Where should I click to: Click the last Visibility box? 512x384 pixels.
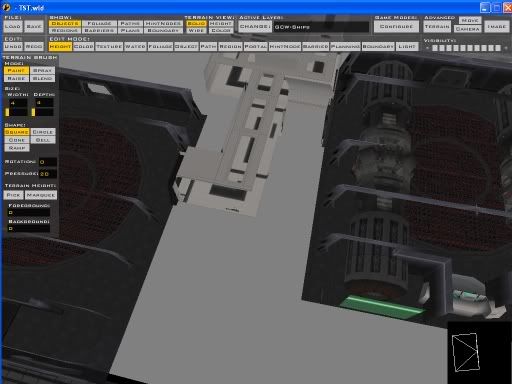[498, 48]
